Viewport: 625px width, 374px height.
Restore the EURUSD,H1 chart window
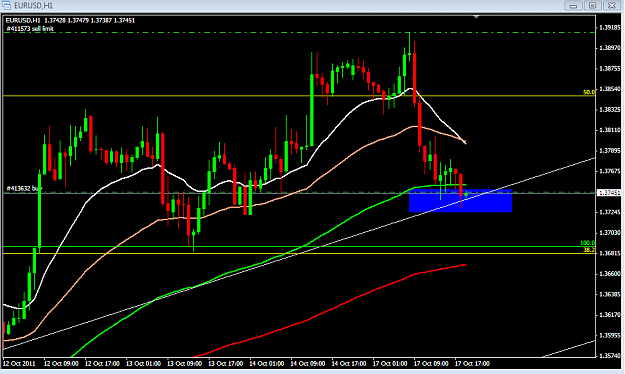pos(592,6)
